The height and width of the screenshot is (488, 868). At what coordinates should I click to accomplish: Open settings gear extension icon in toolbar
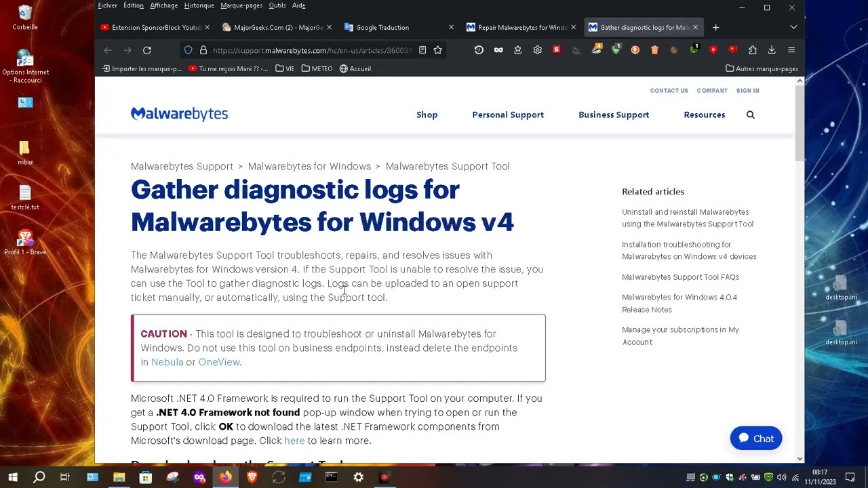538,50
